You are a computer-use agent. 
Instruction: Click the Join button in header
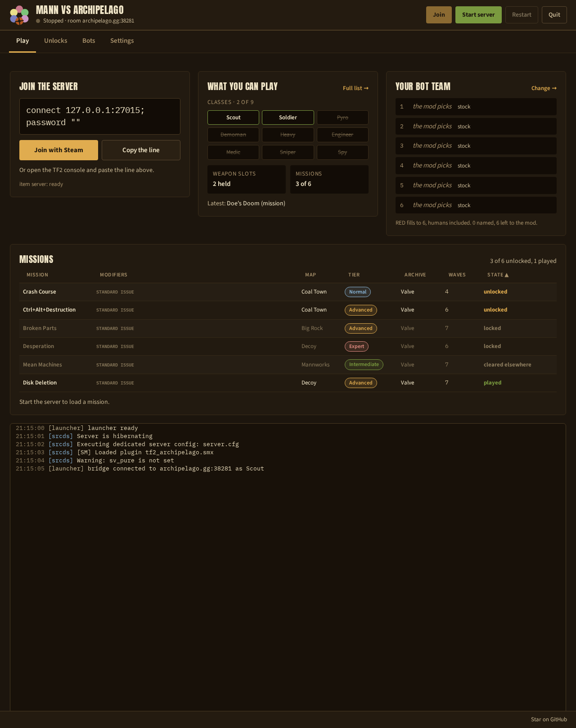(x=439, y=15)
